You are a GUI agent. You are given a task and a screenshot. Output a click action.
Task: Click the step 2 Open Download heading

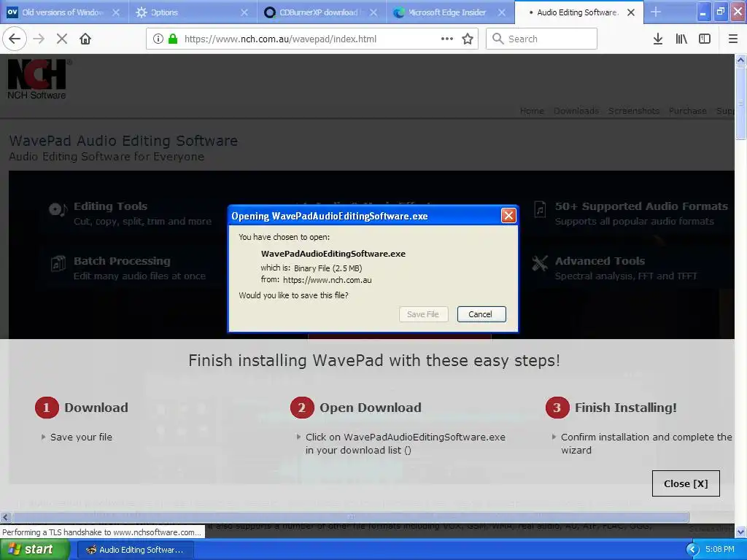[x=370, y=408]
